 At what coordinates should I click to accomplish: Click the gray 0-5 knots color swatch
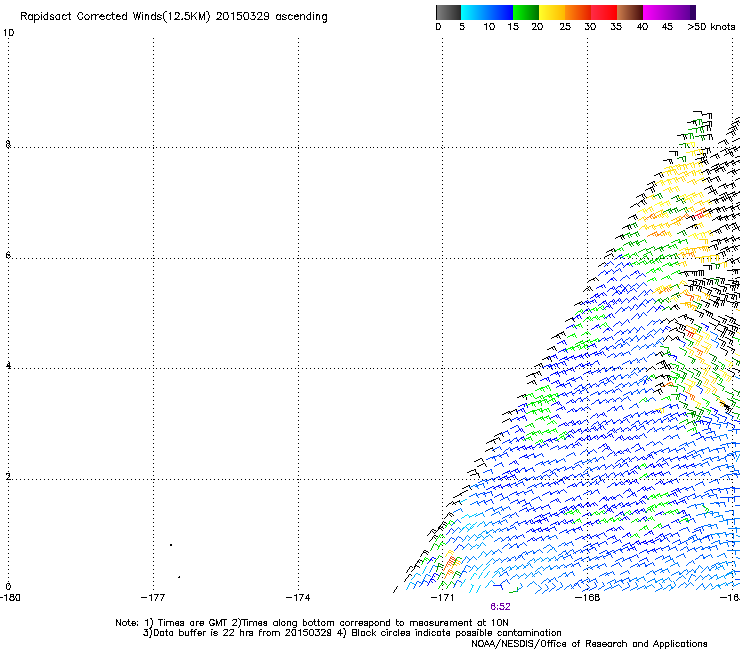448,12
